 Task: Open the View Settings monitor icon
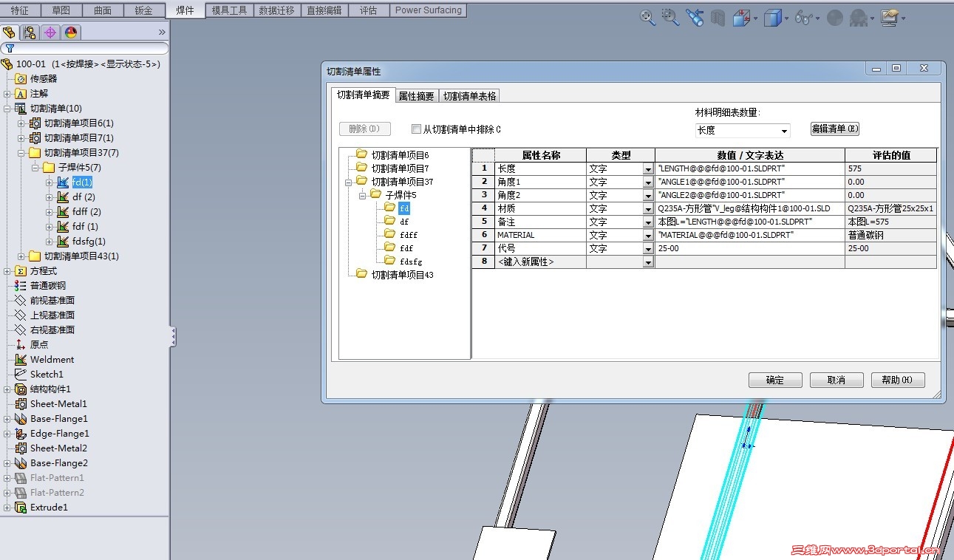click(x=889, y=18)
